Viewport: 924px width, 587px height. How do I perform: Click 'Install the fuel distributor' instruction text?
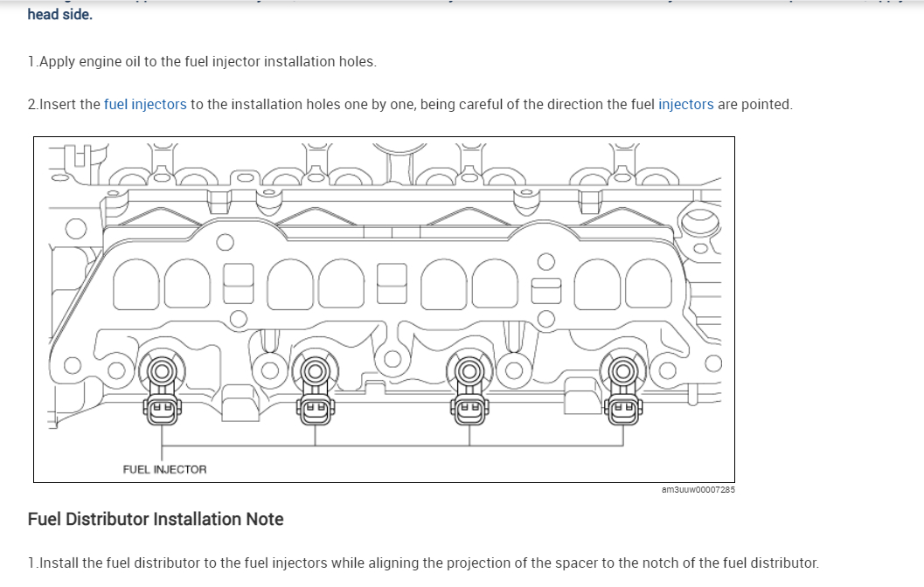click(x=423, y=563)
